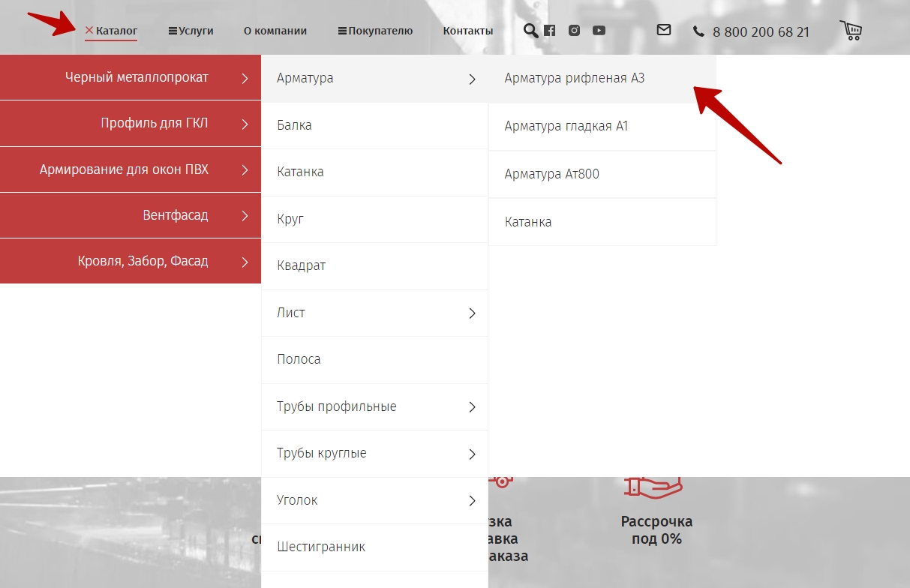910x588 pixels.
Task: Click the email envelope icon
Action: point(663,30)
